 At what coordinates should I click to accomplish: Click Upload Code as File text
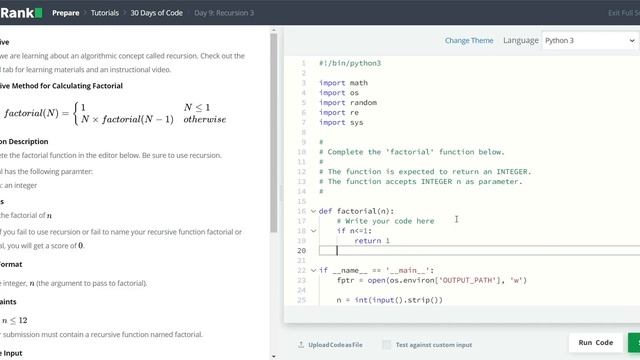pos(335,345)
